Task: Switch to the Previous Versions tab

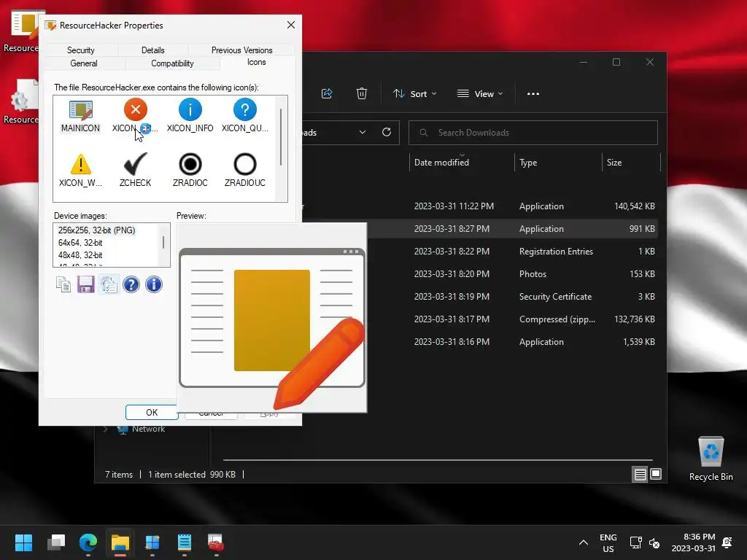Action: [x=242, y=50]
